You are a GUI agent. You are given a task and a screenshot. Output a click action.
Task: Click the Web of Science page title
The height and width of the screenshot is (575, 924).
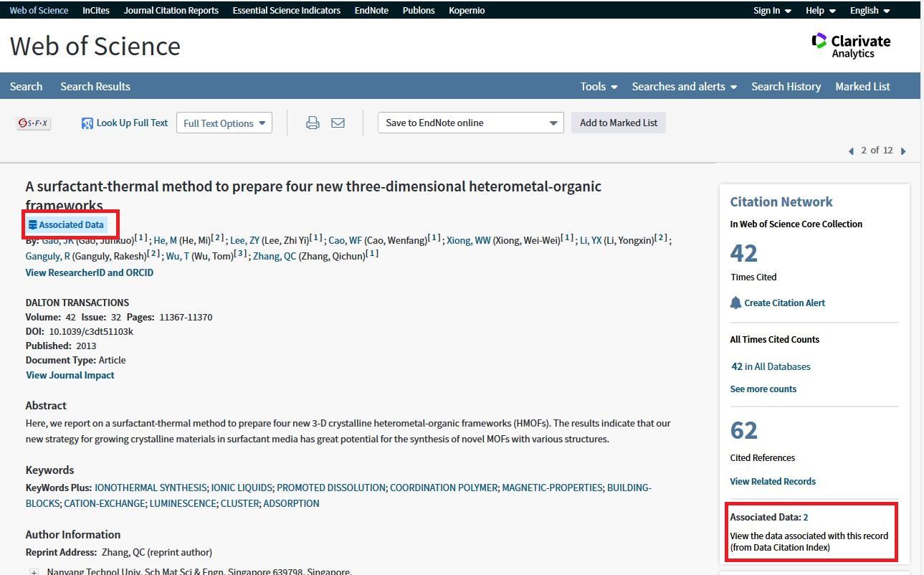pos(95,46)
